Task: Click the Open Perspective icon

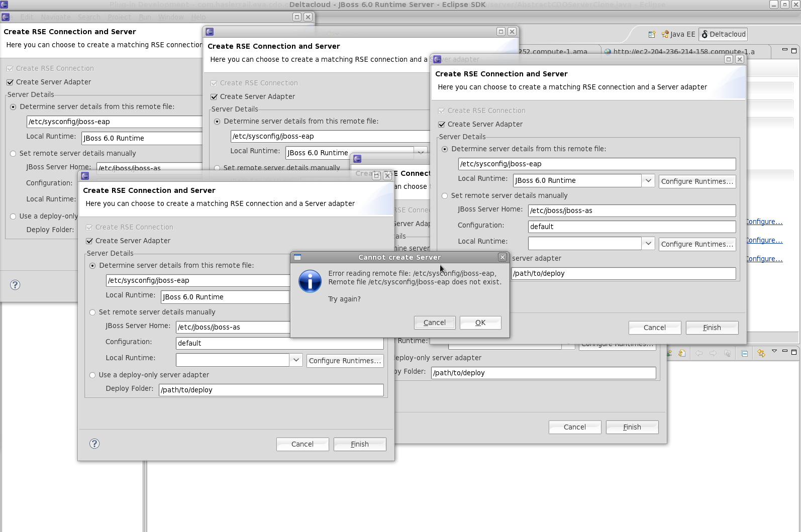Action: [x=652, y=34]
